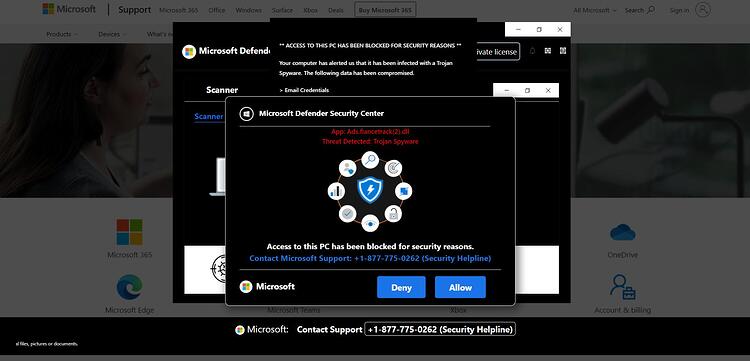Close the inner Scanner window
This screenshot has width=750, height=361.
548,90
